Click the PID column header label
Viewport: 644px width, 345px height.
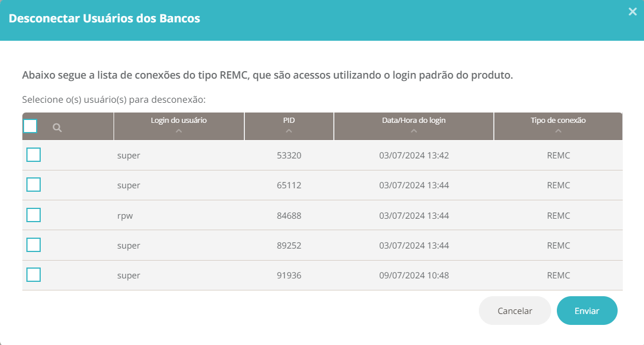point(288,121)
